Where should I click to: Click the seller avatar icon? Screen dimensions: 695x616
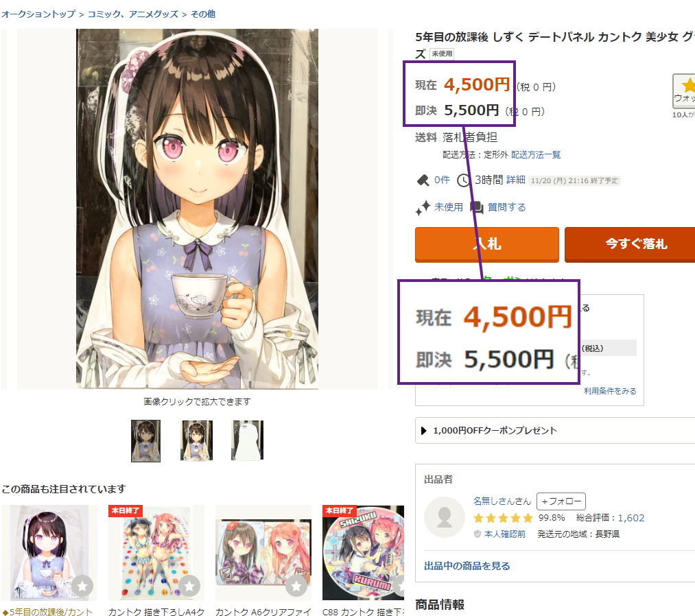point(444,517)
